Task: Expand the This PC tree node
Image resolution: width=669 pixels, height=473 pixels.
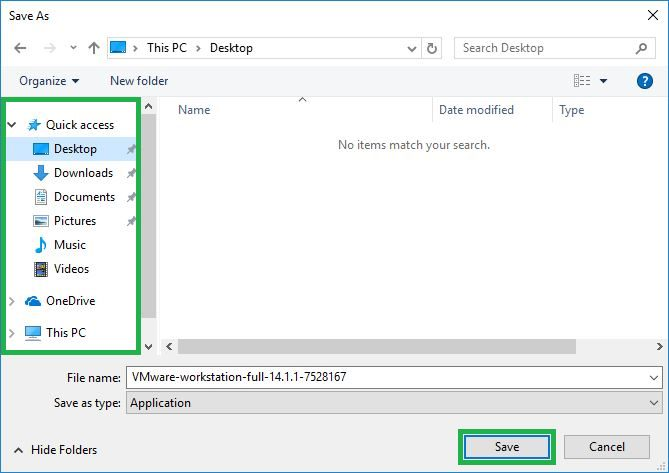Action: tap(12, 333)
